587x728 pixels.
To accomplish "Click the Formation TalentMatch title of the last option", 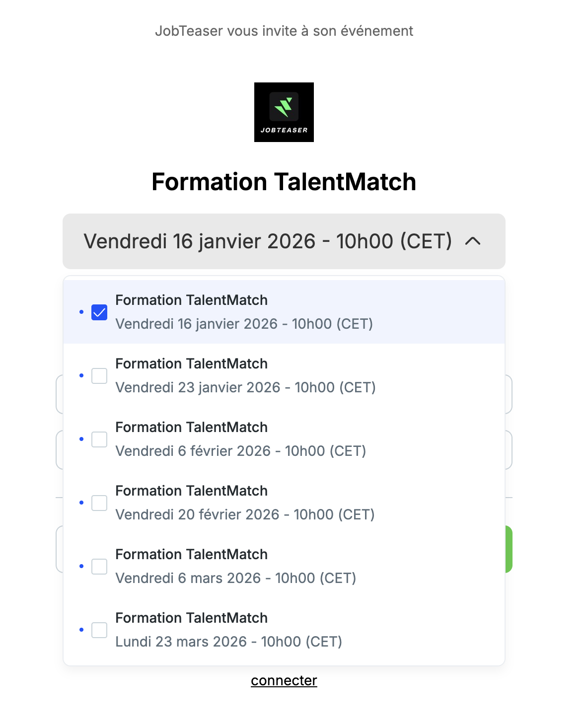I will tap(191, 618).
